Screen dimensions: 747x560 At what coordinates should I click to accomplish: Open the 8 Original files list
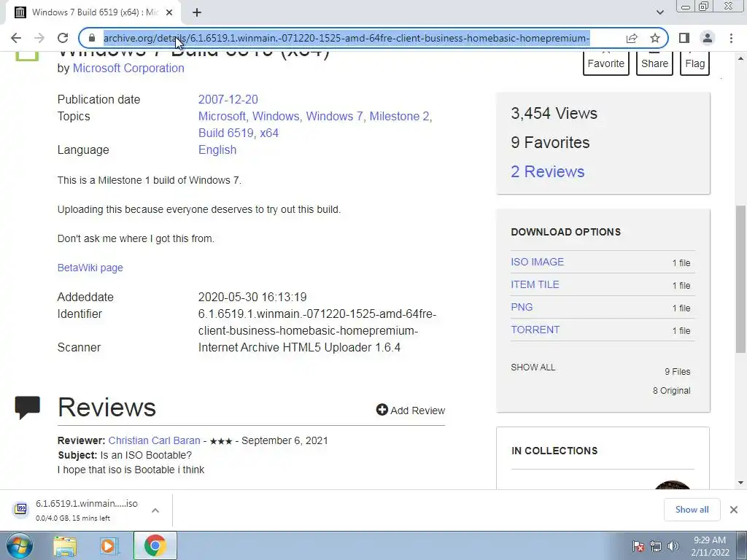point(671,391)
